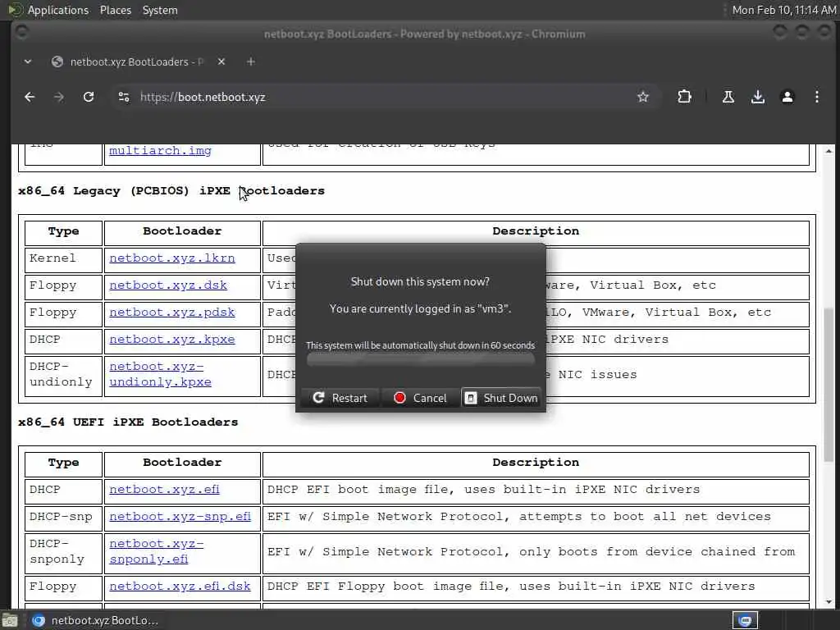Click Cancel in the shutdown dialog

point(421,398)
